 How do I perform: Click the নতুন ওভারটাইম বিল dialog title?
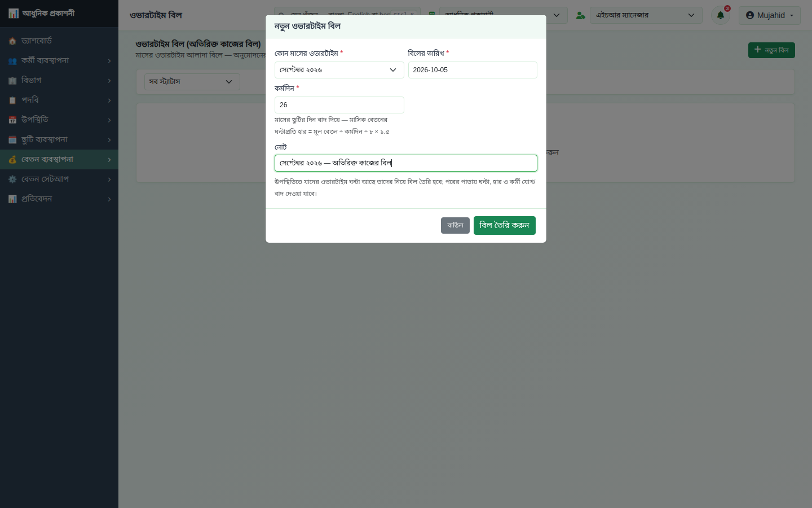click(x=307, y=26)
